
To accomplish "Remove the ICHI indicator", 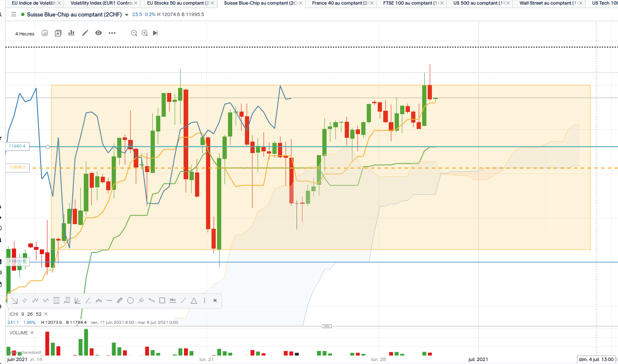I will click(46, 314).
